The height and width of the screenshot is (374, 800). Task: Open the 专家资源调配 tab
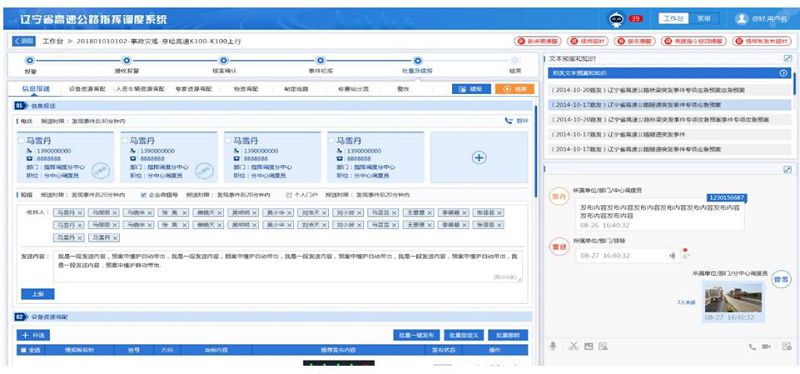pyautogui.click(x=193, y=89)
